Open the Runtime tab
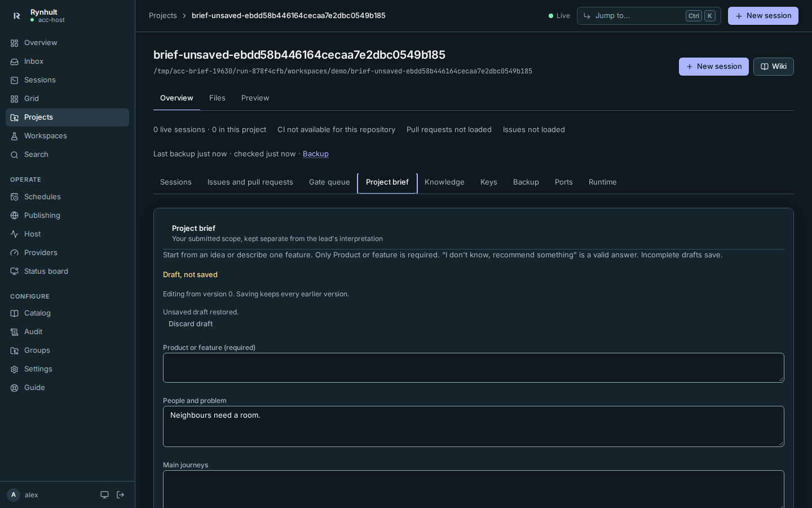Image resolution: width=812 pixels, height=508 pixels. tap(603, 182)
